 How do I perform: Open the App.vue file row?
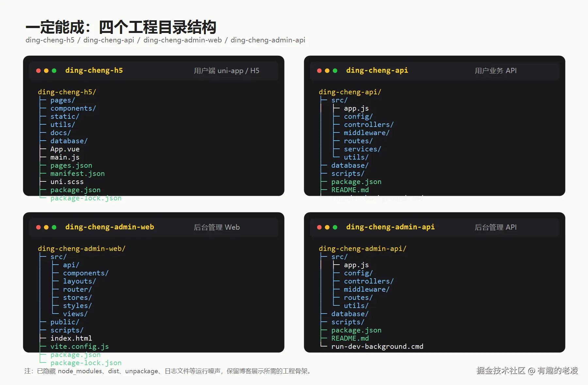(65, 149)
